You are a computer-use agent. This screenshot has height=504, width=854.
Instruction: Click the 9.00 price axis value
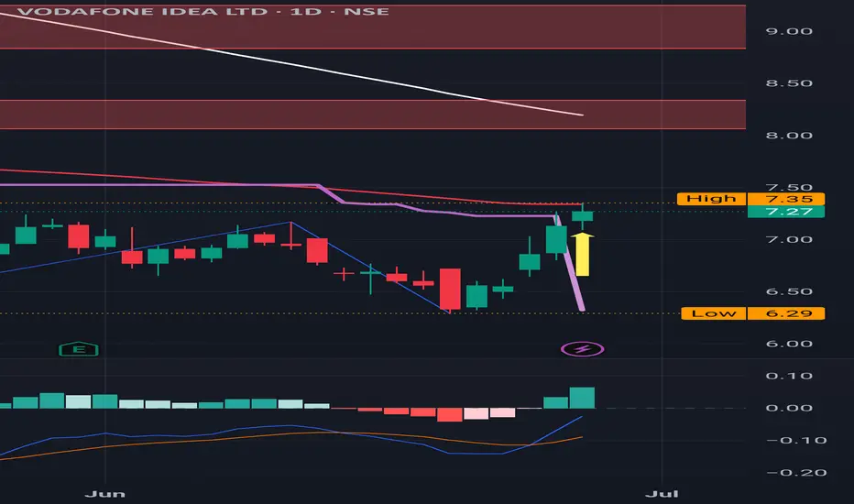pyautogui.click(x=789, y=31)
